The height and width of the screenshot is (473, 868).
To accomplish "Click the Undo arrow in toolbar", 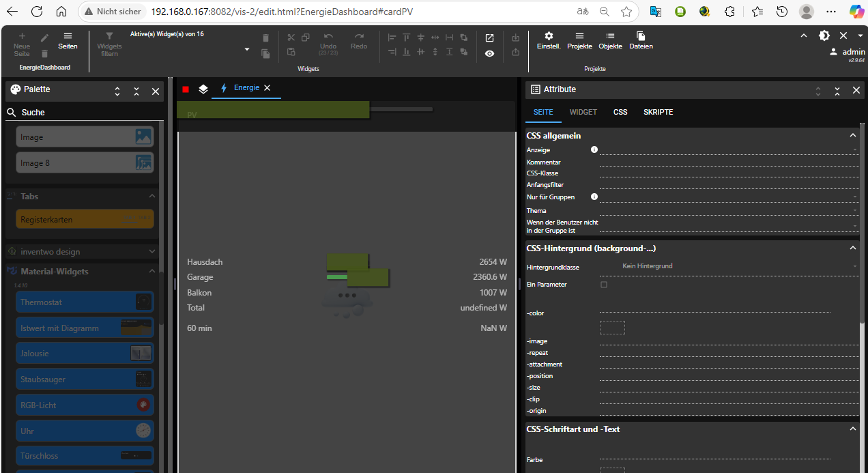I will [x=328, y=37].
